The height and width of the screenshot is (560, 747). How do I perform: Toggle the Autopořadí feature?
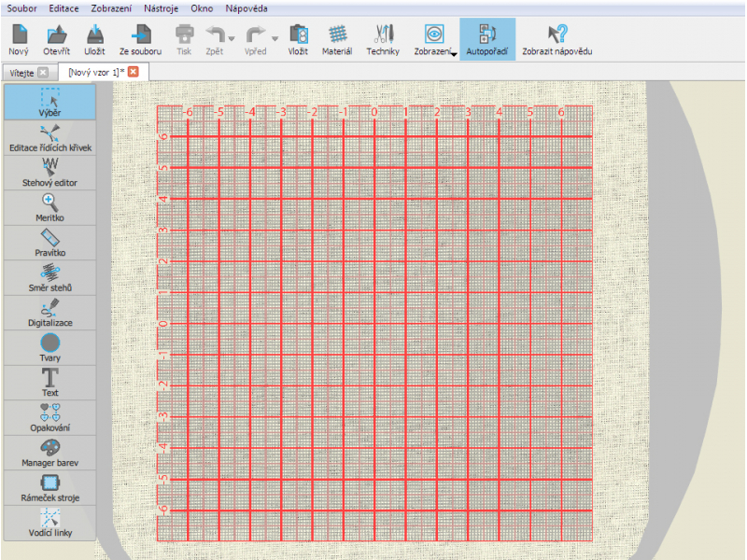486,39
